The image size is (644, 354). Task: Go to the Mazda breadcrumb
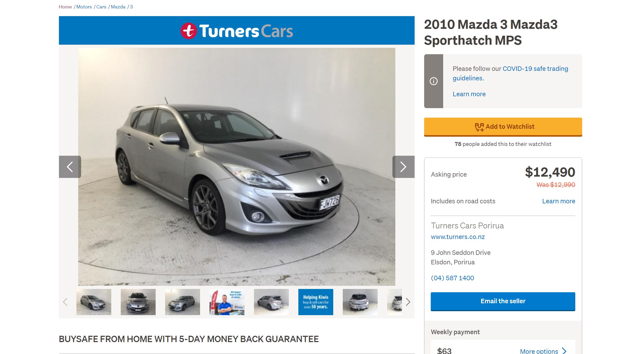point(118,7)
